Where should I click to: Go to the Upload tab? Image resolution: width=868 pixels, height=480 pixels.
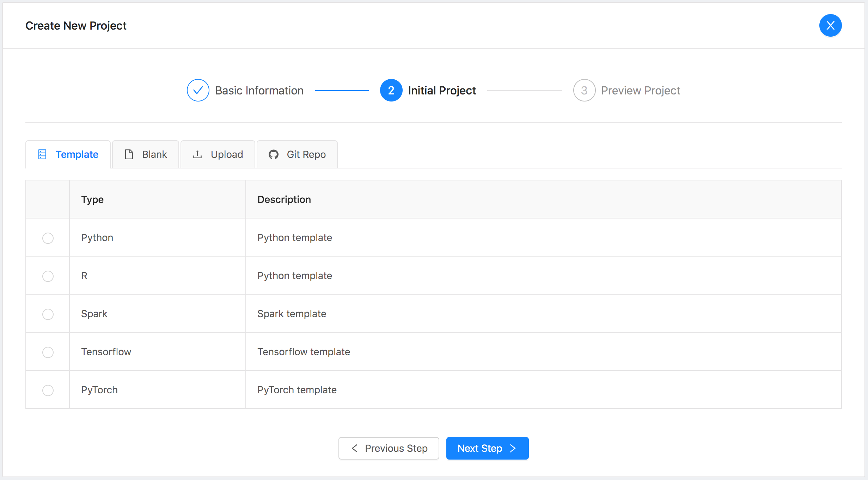218,154
